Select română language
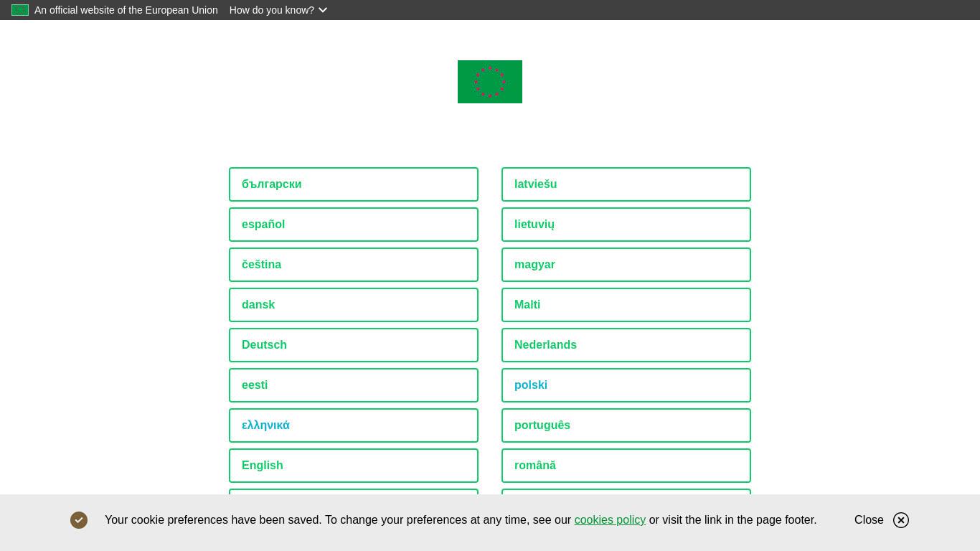Screen dimensions: 980x551 pyautogui.click(x=626, y=466)
